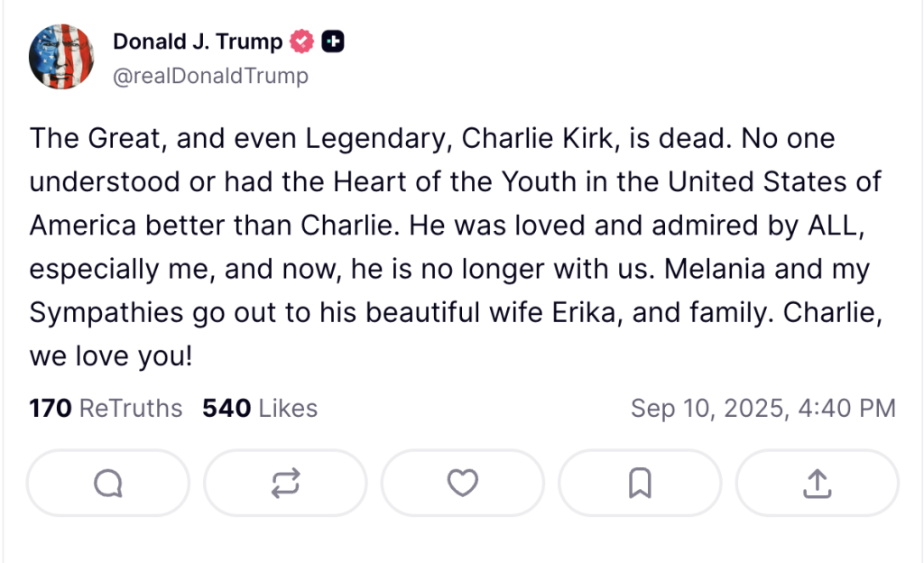
Task: View the 170 ReTruths list
Action: pos(106,408)
